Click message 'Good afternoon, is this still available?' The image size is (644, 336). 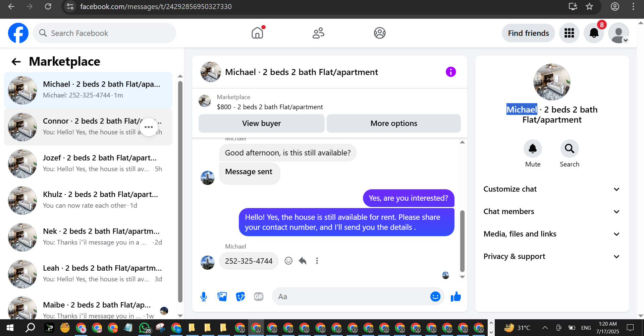[x=288, y=153]
